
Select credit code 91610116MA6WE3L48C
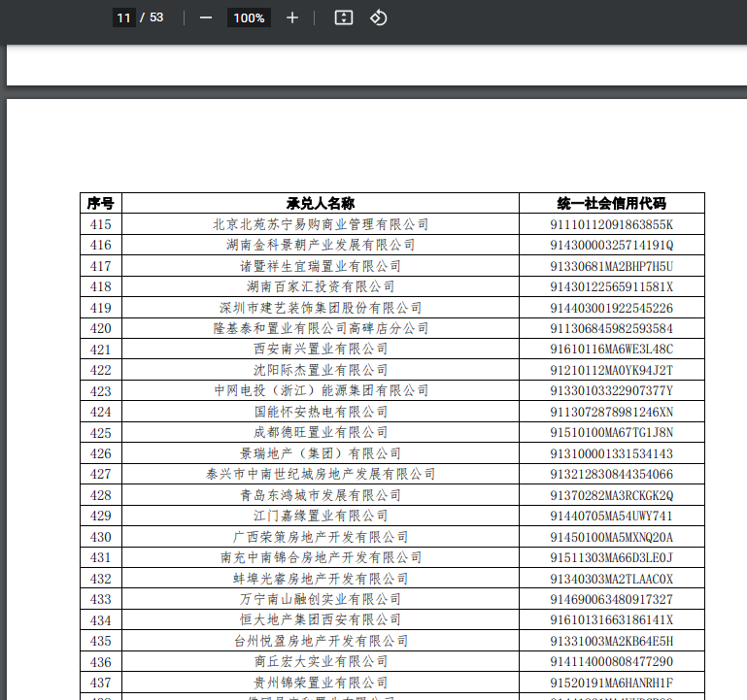[612, 350]
